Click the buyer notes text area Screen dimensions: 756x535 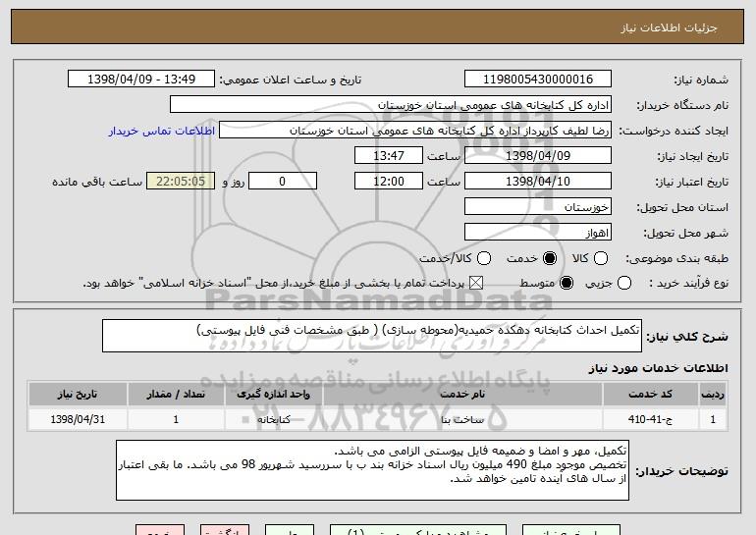[x=372, y=470]
